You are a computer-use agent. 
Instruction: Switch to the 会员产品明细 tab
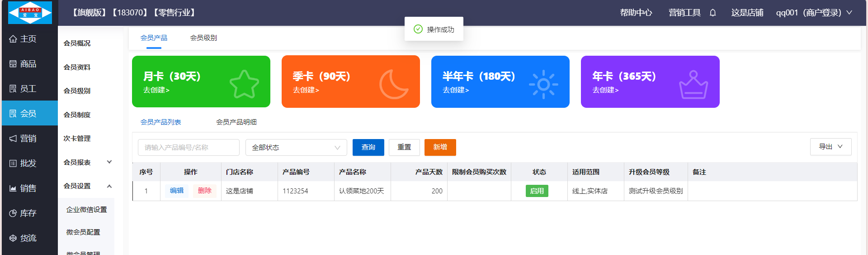pyautogui.click(x=236, y=122)
